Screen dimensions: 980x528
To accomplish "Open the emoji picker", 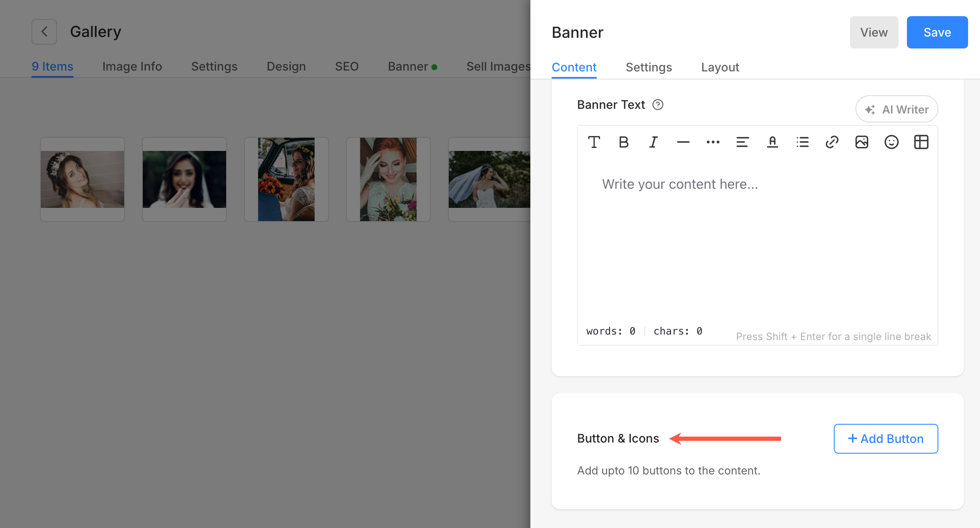I will (x=891, y=142).
